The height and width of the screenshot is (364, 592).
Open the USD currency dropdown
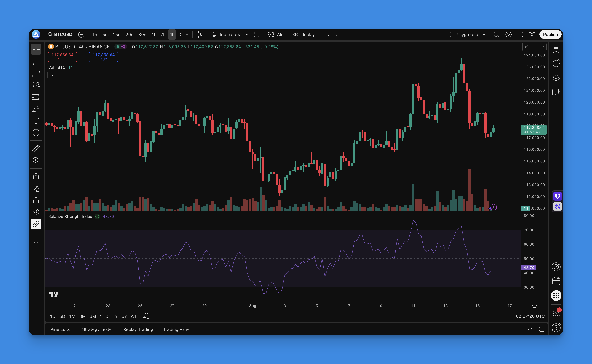click(x=534, y=47)
